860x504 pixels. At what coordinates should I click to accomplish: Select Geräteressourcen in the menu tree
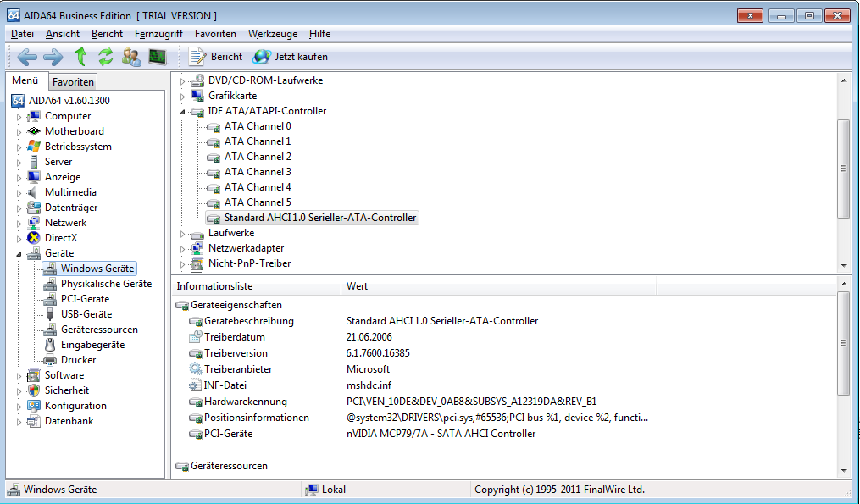99,330
